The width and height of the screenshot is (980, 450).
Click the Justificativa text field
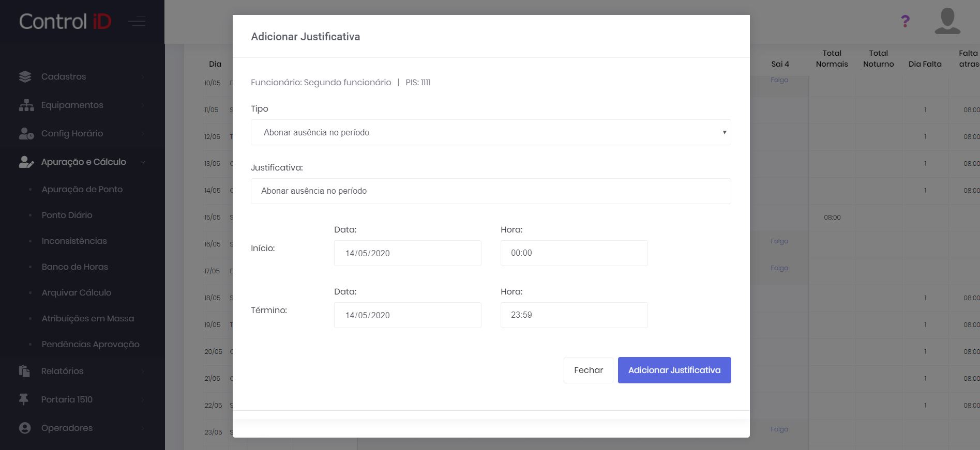(491, 191)
